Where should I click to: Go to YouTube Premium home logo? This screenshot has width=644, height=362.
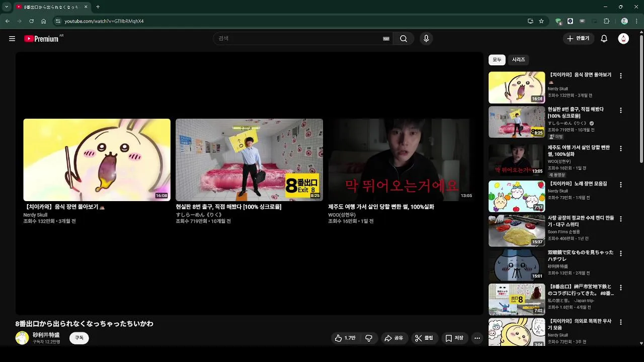42,39
